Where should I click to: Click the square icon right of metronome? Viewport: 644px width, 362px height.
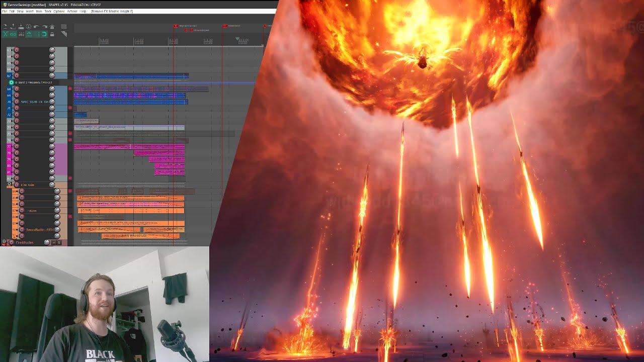64,27
